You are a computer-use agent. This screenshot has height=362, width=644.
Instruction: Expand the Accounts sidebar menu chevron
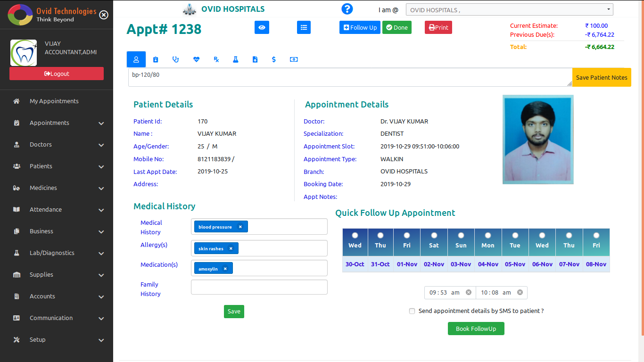[101, 297]
